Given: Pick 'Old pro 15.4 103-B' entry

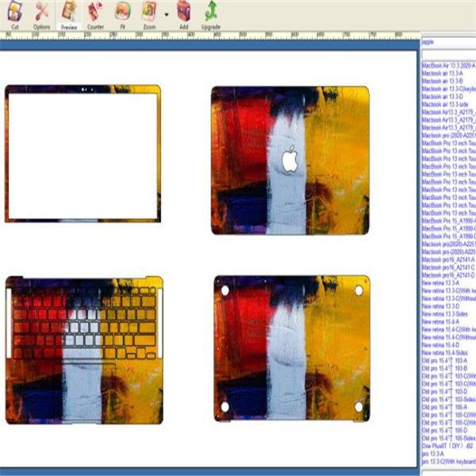Looking at the screenshot, I should 444,368.
